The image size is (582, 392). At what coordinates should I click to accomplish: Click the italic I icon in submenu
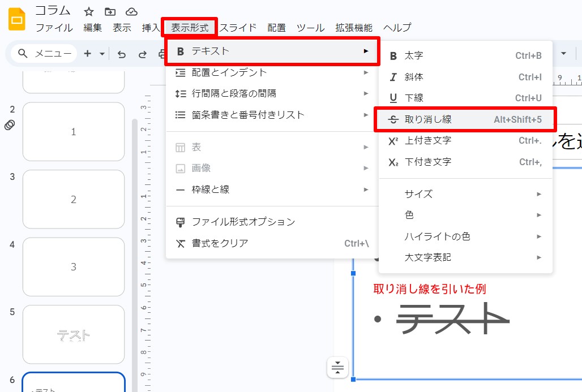pos(393,77)
